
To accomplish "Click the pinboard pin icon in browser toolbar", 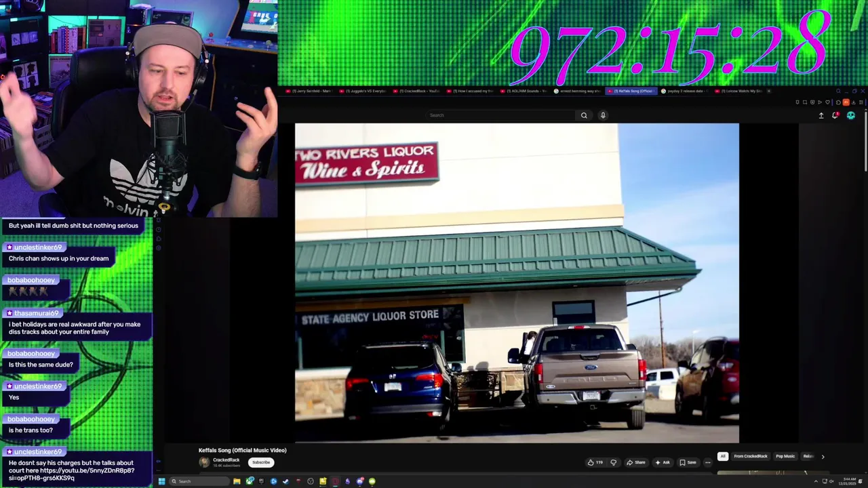I will (x=797, y=102).
